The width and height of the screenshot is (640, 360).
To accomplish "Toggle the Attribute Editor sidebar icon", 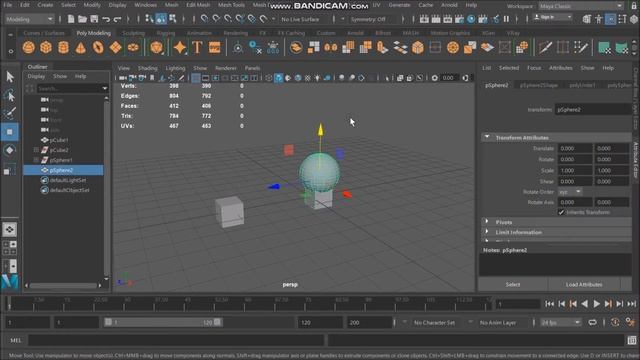I will click(610, 19).
